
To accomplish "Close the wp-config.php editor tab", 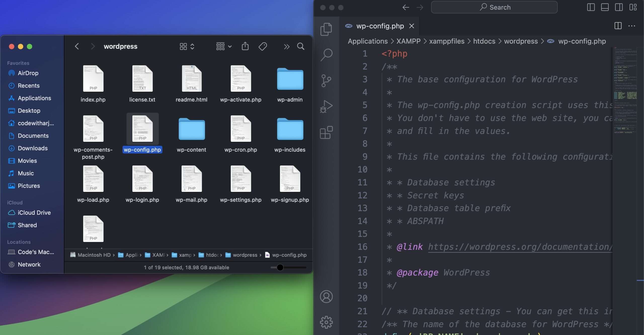I will (x=412, y=26).
